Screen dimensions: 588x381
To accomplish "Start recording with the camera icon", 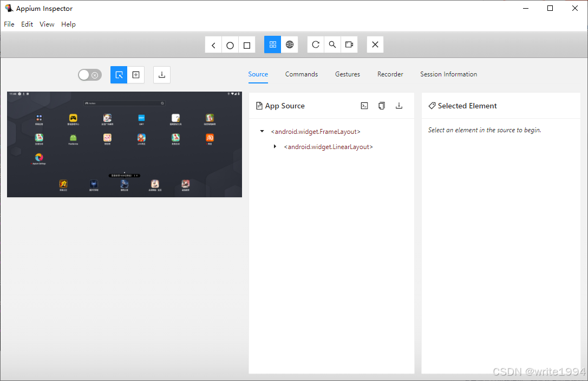I will click(349, 44).
